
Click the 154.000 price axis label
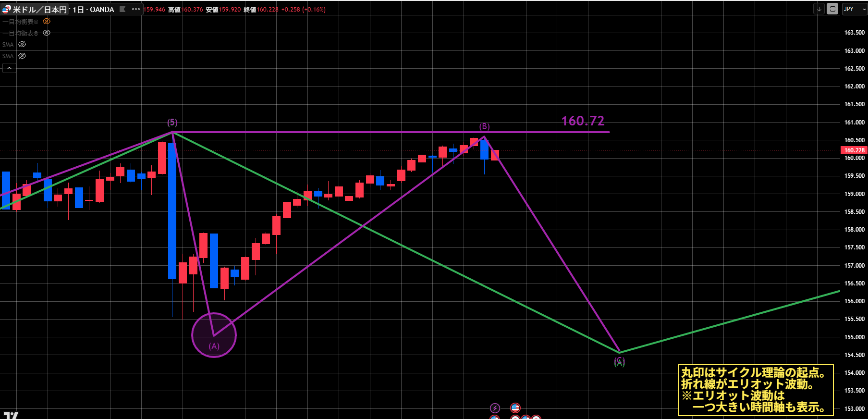855,373
